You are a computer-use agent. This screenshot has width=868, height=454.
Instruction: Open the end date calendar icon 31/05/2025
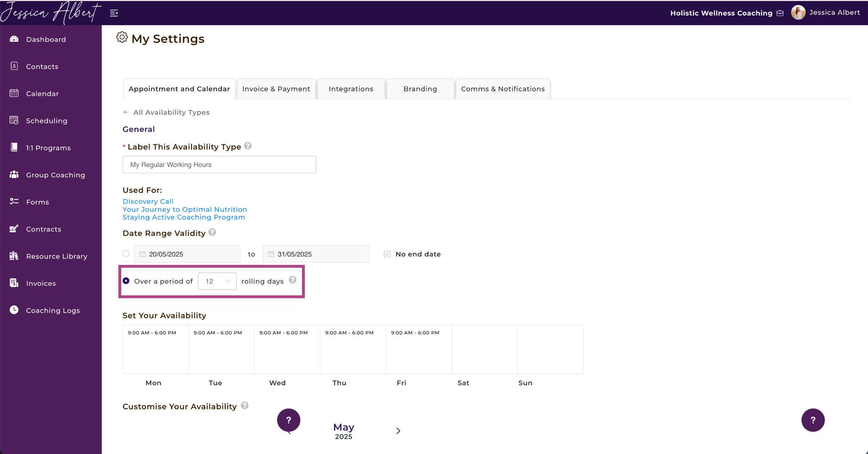tap(271, 254)
